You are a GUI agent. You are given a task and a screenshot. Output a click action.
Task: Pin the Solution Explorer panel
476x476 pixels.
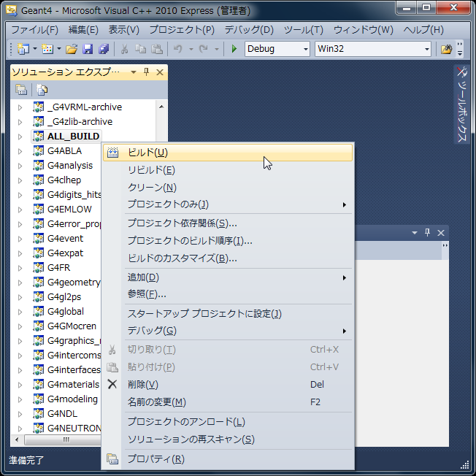146,72
